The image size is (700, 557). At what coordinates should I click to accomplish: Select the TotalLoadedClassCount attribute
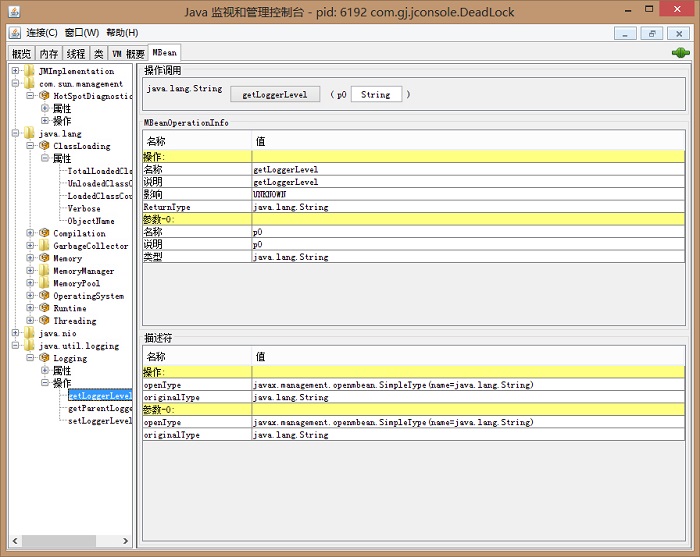(100, 170)
